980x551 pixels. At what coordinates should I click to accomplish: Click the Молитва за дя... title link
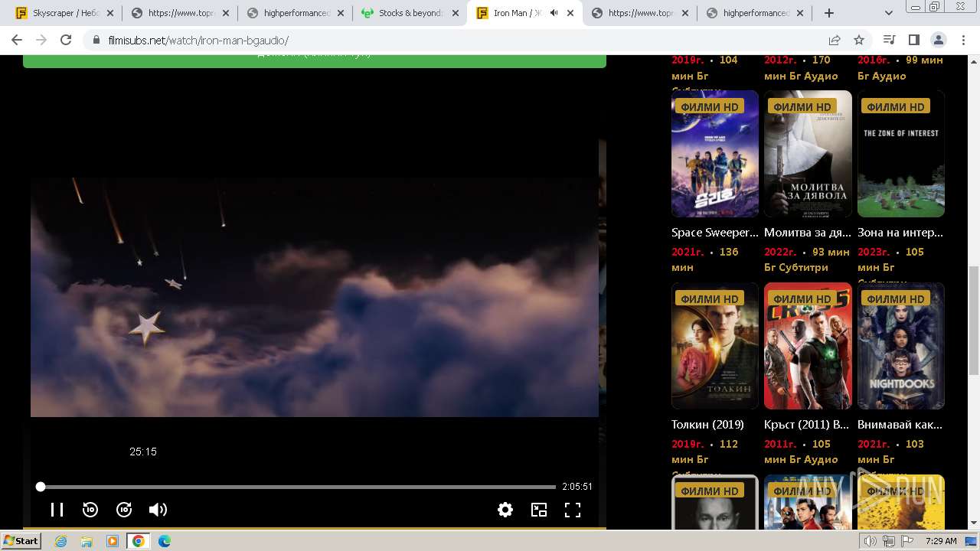coord(808,233)
